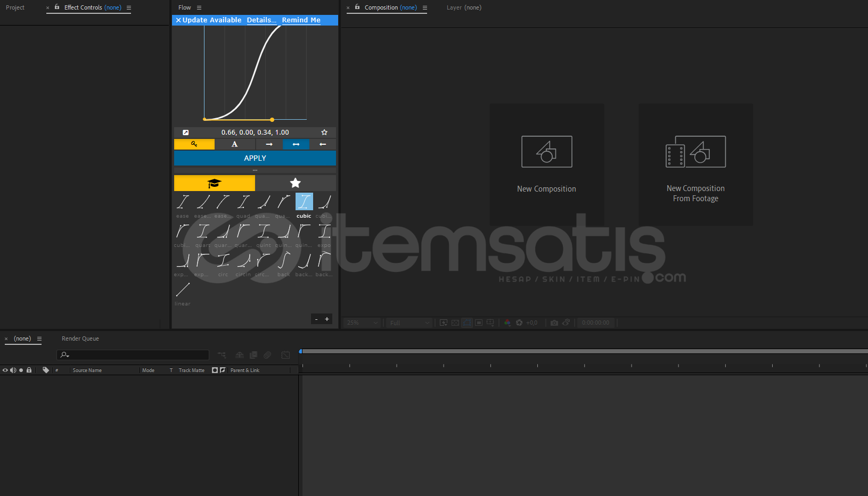
Task: Select the quart curve preset
Action: point(203,232)
